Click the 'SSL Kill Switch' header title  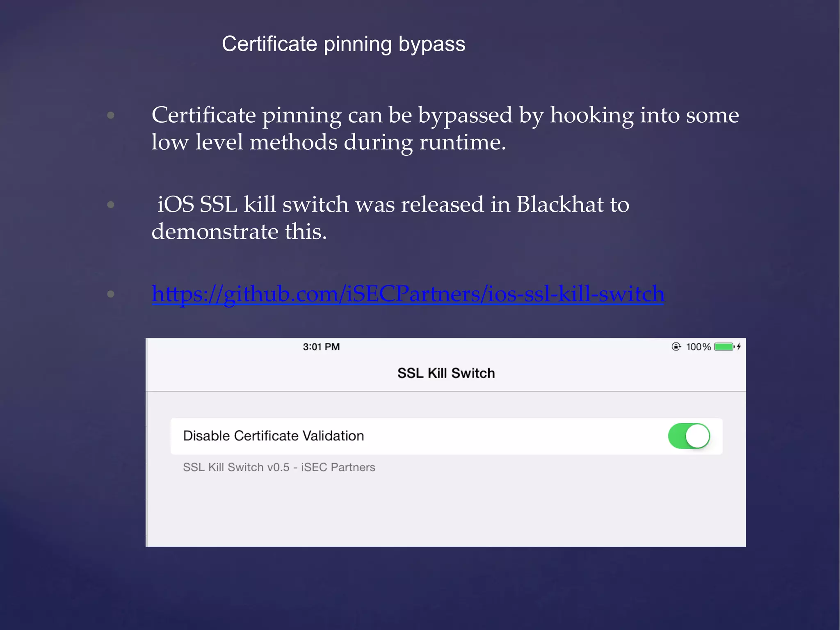(446, 373)
